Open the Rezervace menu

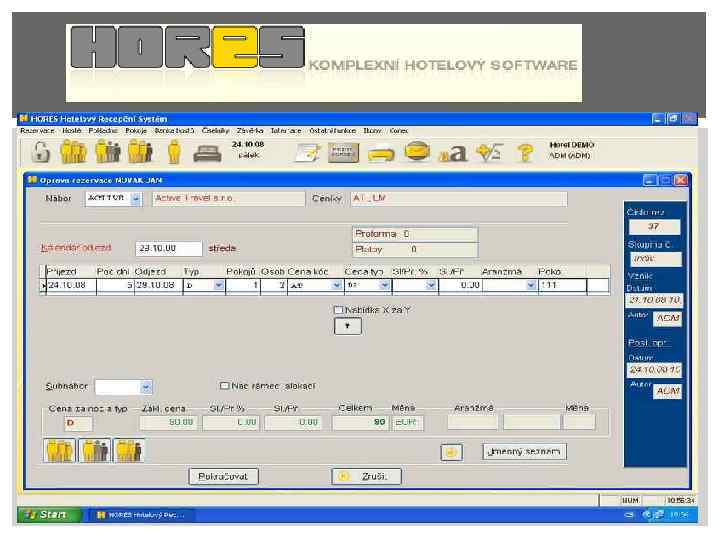pos(37,131)
